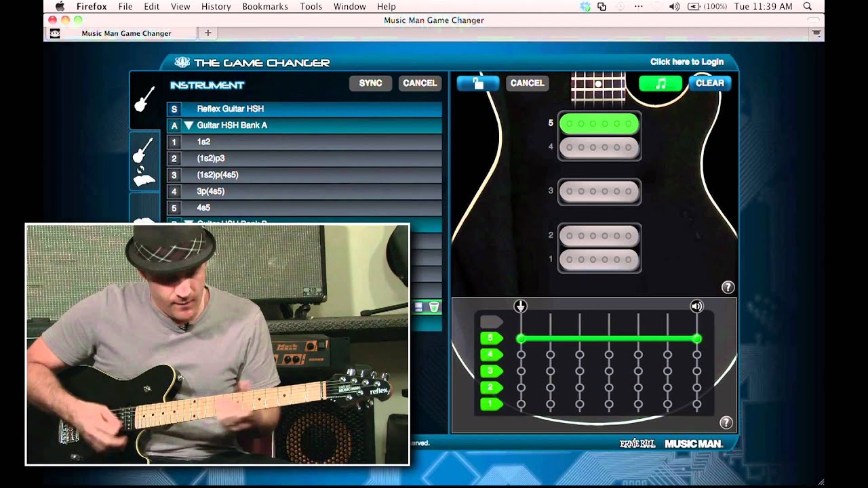Toggle pickup coil 4 on
Viewport: 868px width, 488px height.
(x=599, y=148)
